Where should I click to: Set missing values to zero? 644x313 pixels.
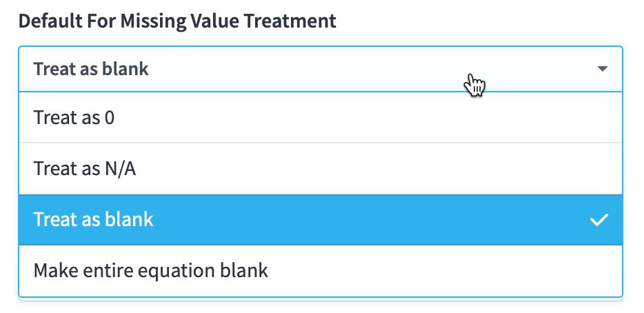(x=321, y=117)
